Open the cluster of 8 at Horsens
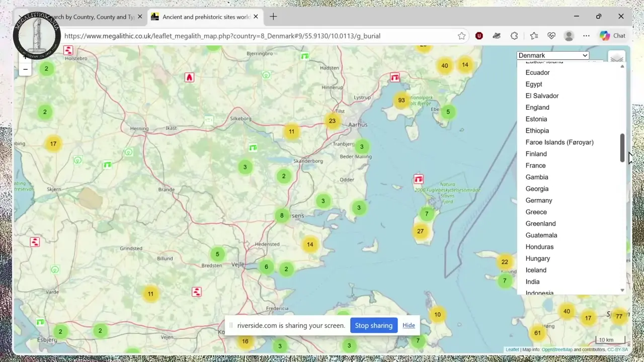644x362 pixels. pyautogui.click(x=282, y=216)
